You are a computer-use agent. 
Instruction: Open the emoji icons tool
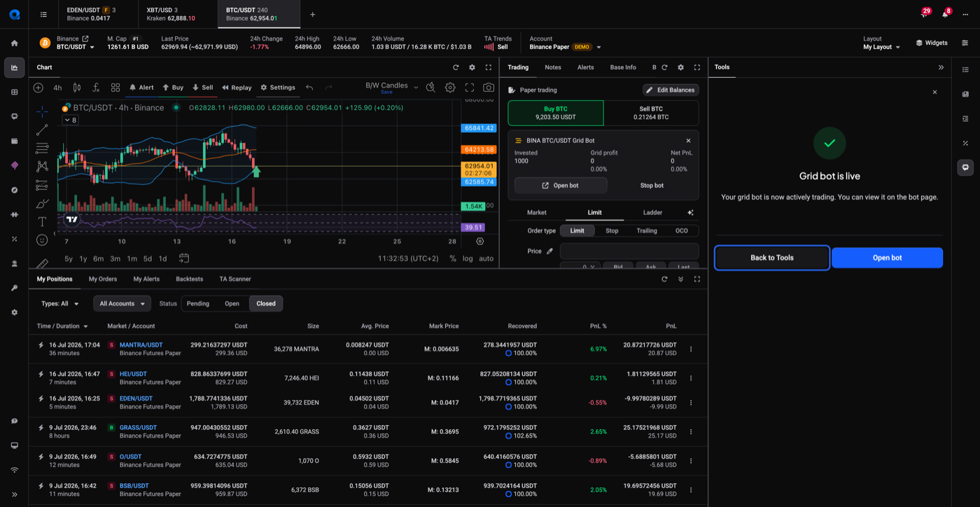(x=42, y=239)
